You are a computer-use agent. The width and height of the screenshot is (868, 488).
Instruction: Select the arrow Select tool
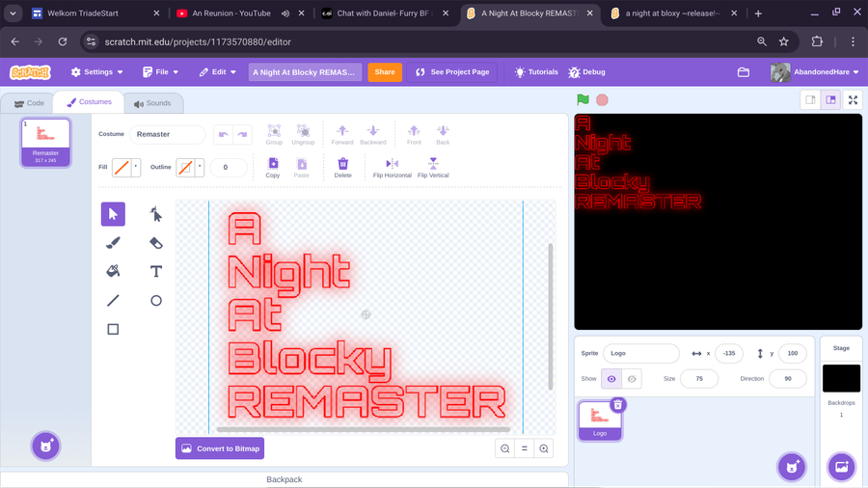[113, 214]
